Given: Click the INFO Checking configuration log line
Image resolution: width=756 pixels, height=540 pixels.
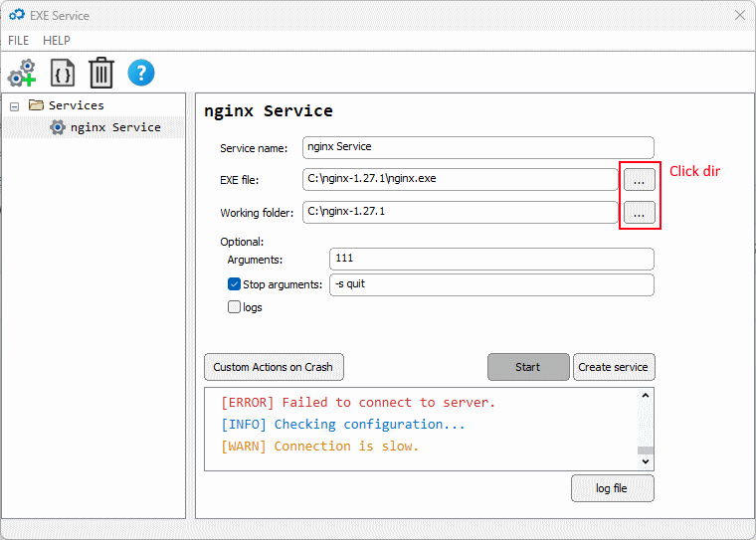Looking at the screenshot, I should (x=343, y=425).
